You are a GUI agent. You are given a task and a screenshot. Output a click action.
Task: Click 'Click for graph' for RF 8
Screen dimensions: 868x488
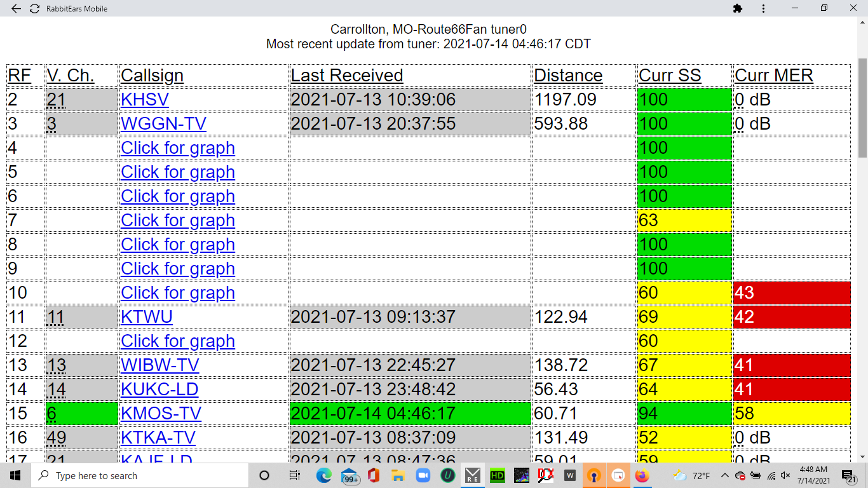click(x=178, y=245)
